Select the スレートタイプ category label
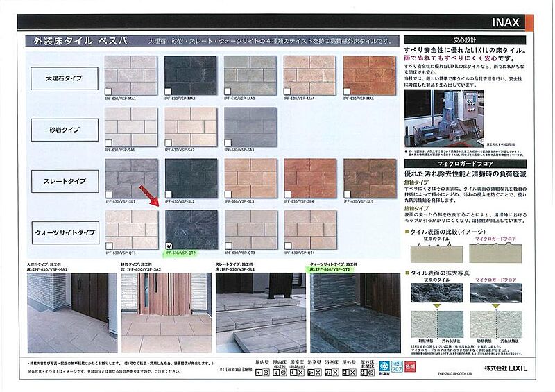The width and height of the screenshot is (555, 392). click(x=65, y=181)
